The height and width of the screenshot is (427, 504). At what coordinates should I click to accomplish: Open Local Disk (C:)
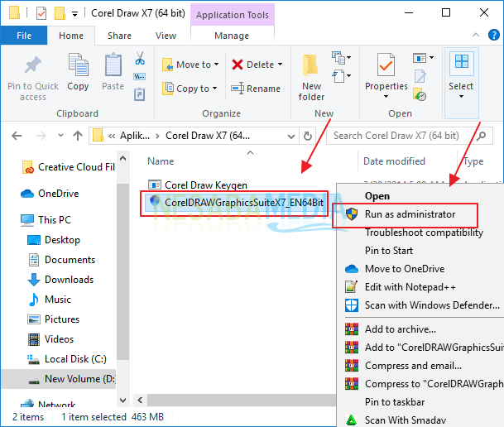click(67, 359)
